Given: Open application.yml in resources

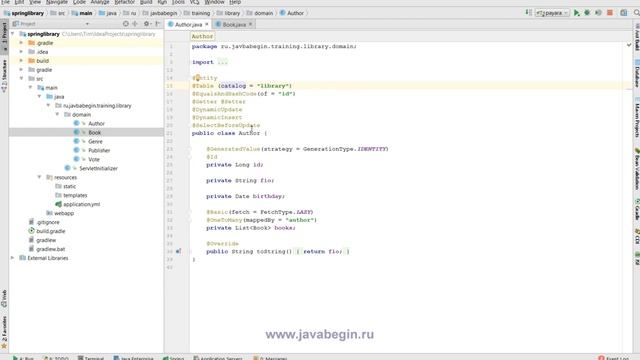Looking at the screenshot, I should (81, 204).
